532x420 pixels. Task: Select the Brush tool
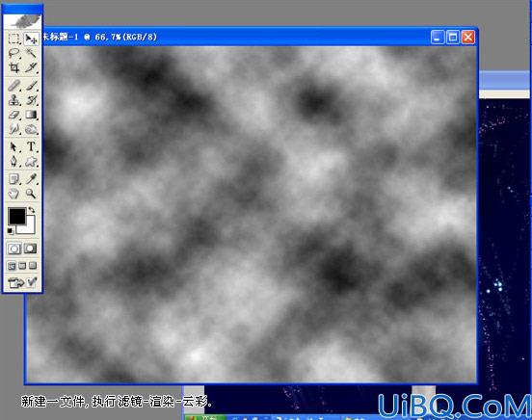coord(31,86)
